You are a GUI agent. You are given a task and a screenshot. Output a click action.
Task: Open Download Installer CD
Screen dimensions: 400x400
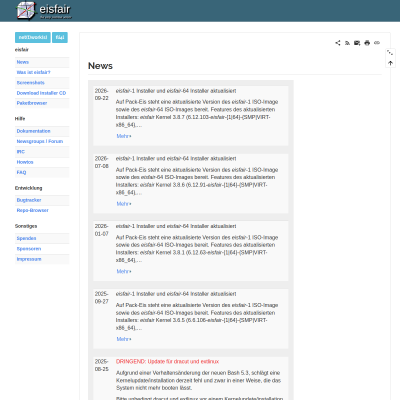tap(41, 93)
